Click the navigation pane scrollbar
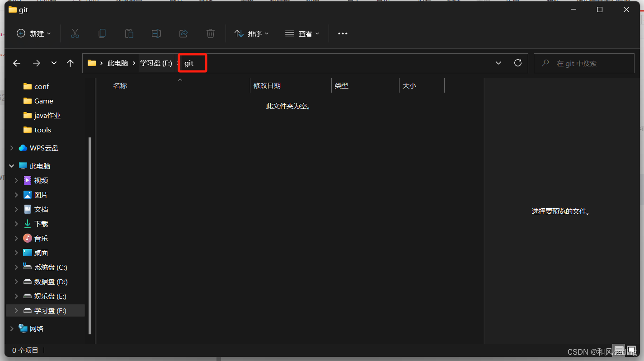Screen dimensions: 644x361 pyautogui.click(x=89, y=235)
